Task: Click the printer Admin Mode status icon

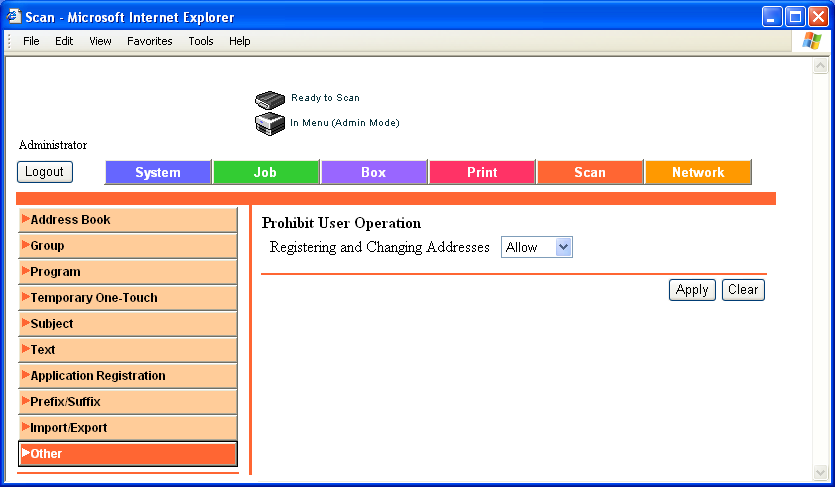Action: (270, 123)
